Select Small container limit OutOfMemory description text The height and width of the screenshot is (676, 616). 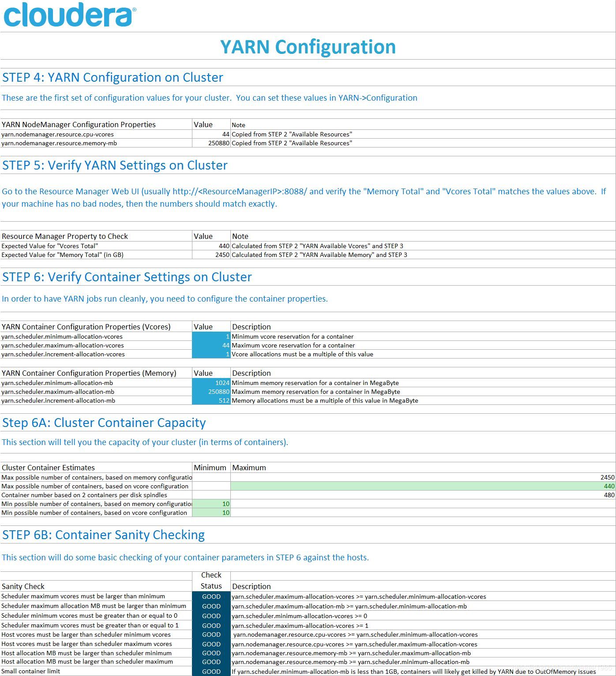[x=414, y=672]
